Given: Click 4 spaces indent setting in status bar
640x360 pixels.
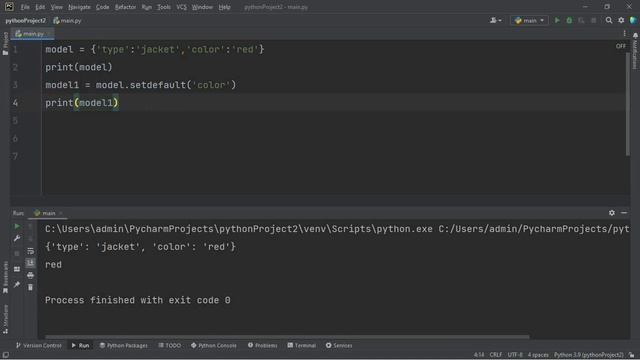Looking at the screenshot, I should pyautogui.click(x=538, y=355).
